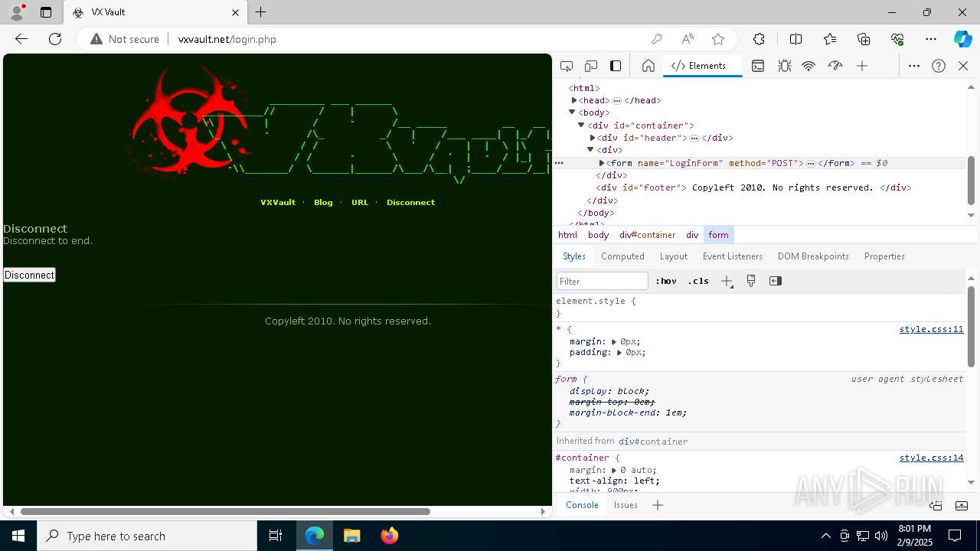Toggle rendering emulations paintbrush icon
This screenshot has height=551, width=980.
tap(751, 281)
